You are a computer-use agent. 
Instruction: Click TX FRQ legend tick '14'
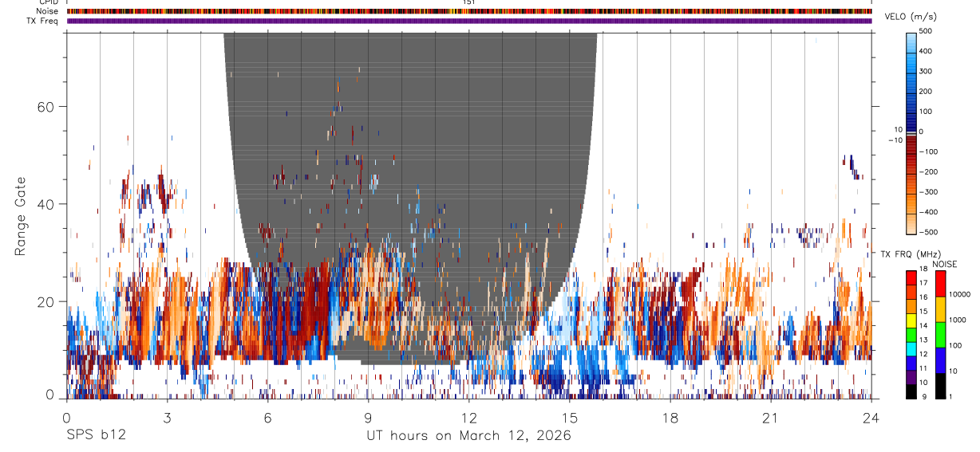[924, 326]
